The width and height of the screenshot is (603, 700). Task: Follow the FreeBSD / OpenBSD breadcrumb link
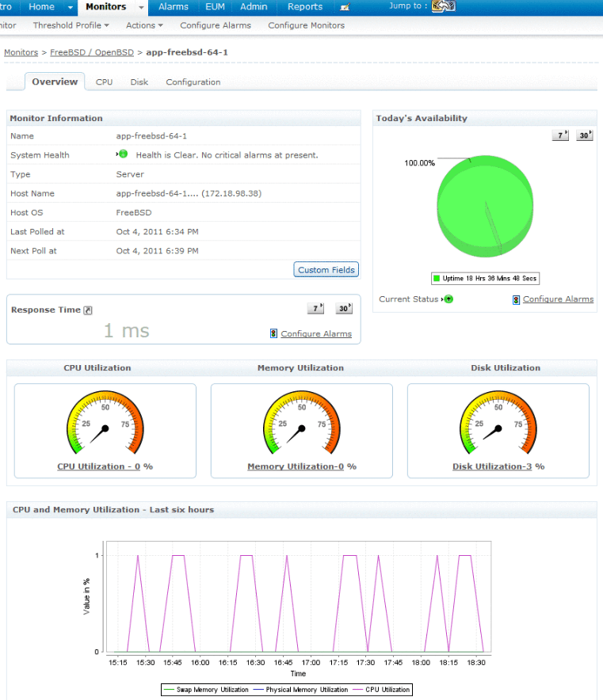coord(92,51)
